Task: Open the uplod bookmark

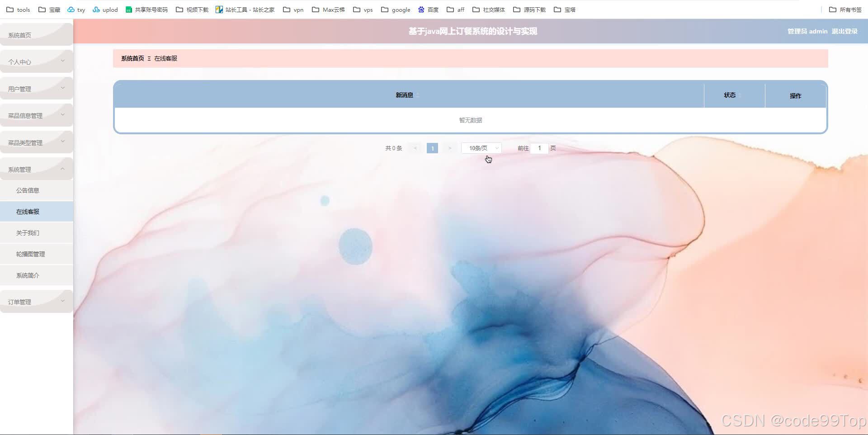Action: coord(105,9)
